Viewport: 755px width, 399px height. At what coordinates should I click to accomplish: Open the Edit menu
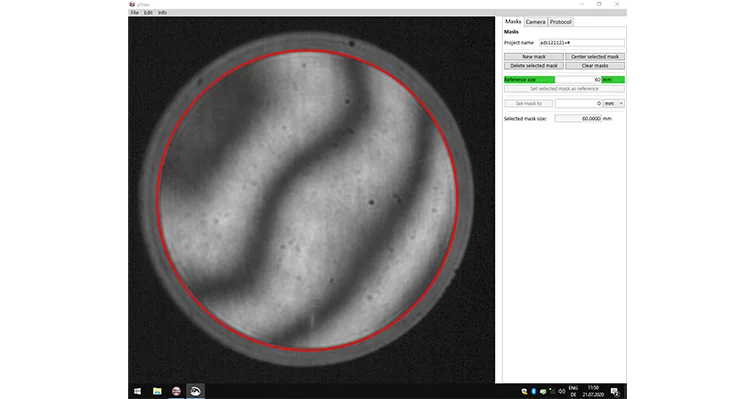click(x=148, y=13)
